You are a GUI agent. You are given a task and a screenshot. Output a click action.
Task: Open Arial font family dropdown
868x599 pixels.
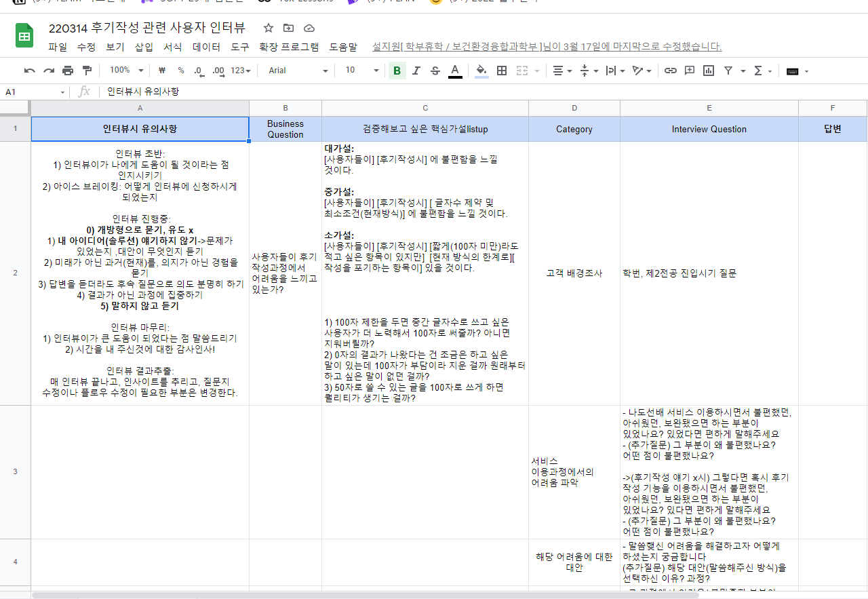coord(298,71)
